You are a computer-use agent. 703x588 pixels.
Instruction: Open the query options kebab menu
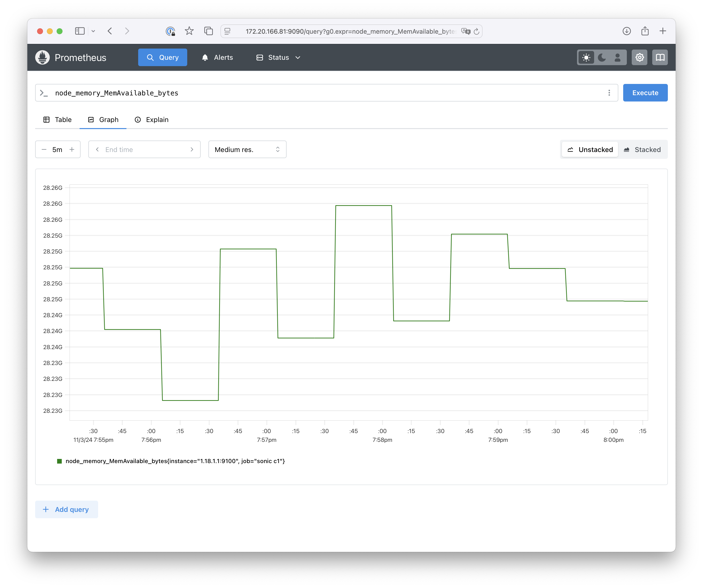[609, 93]
